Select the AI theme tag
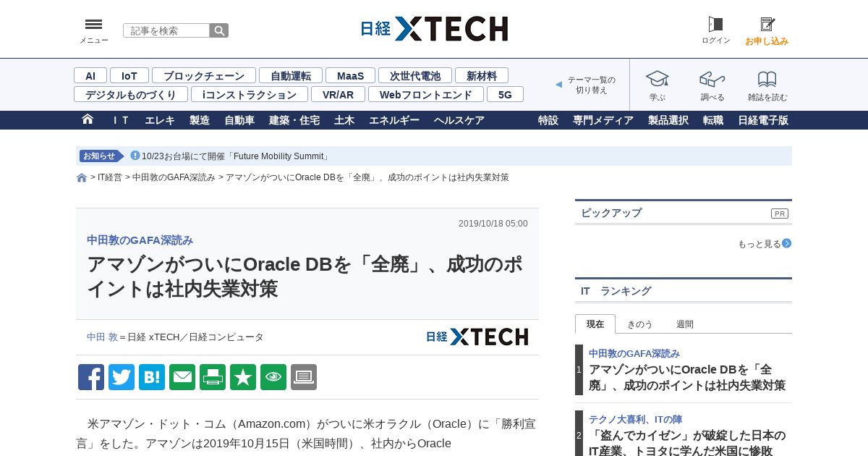 click(90, 75)
